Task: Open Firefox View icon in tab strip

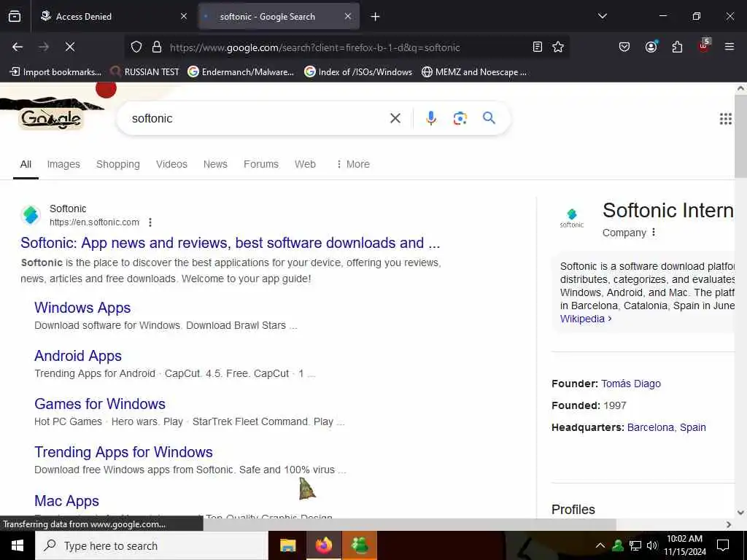Action: pyautogui.click(x=15, y=17)
